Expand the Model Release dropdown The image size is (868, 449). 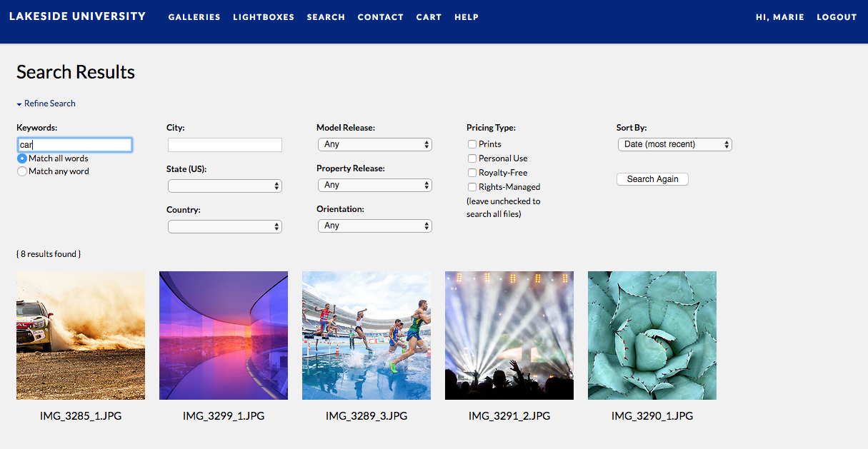tap(375, 144)
